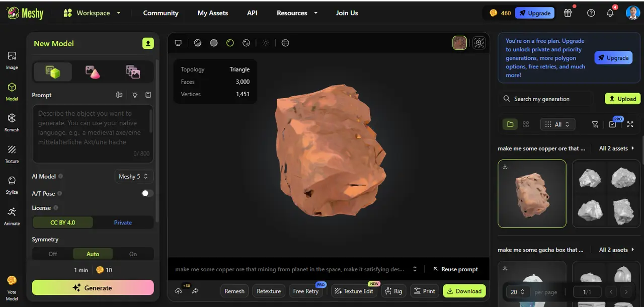
Task: Toggle the A/T Pose switch
Action: (x=147, y=193)
